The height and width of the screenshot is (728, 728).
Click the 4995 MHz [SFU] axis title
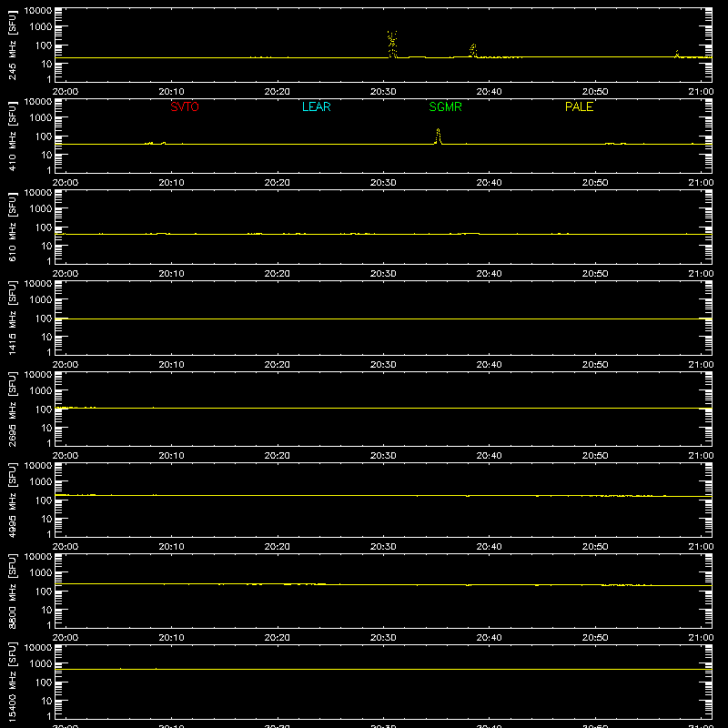(x=13, y=500)
